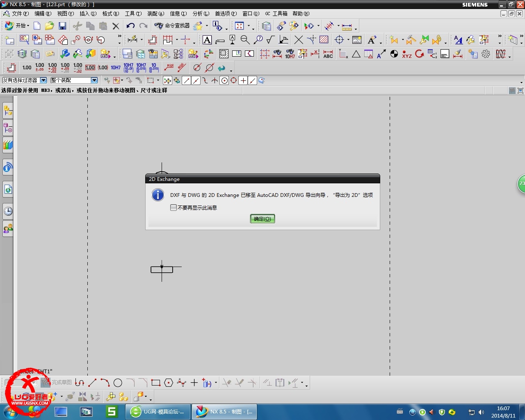Select the (1.00) reference dimension style
This screenshot has height=420, width=525.
coord(103,68)
